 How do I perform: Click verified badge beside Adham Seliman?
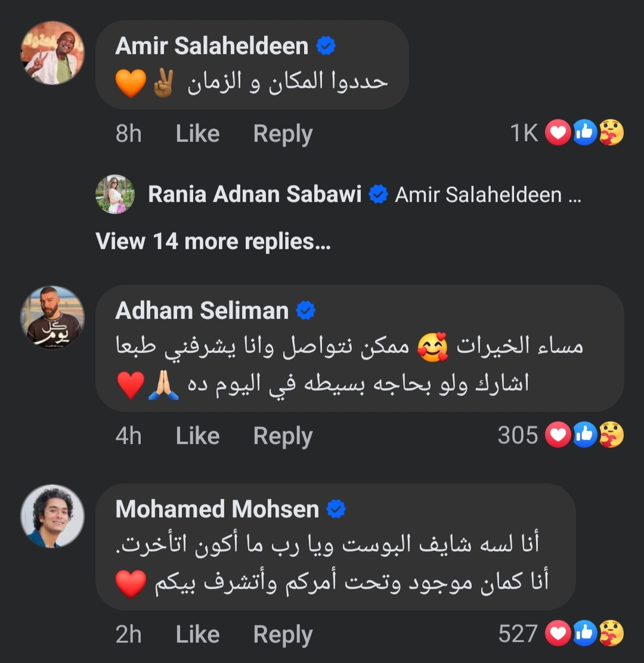click(x=306, y=310)
